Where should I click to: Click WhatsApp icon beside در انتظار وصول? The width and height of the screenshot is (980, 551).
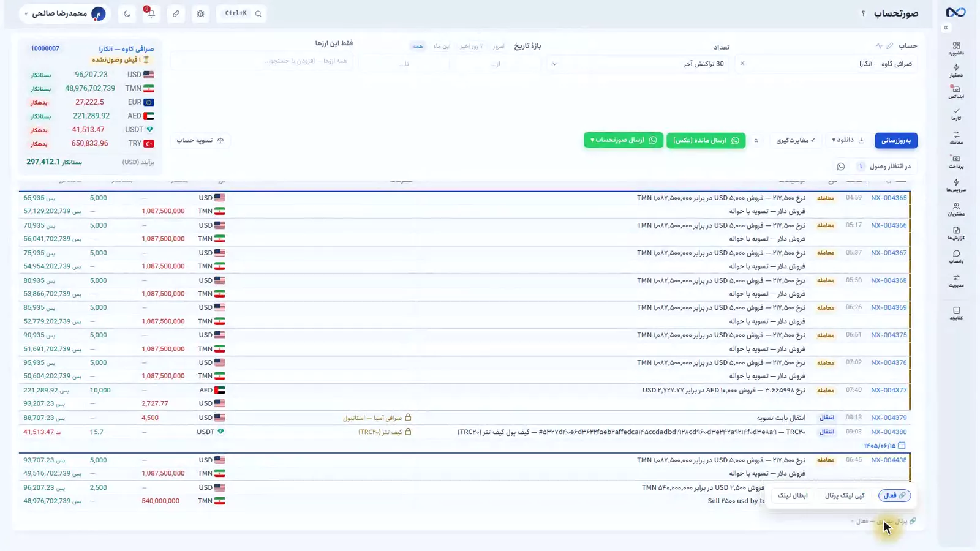[841, 167]
